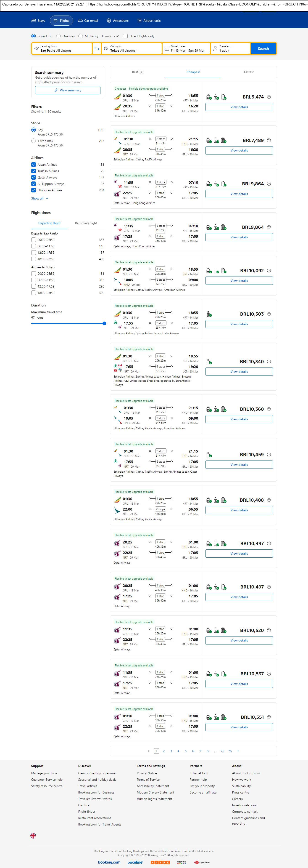The width and height of the screenshot is (308, 868).
Task: Click the swap origin and destination arrows icon
Action: click(97, 48)
